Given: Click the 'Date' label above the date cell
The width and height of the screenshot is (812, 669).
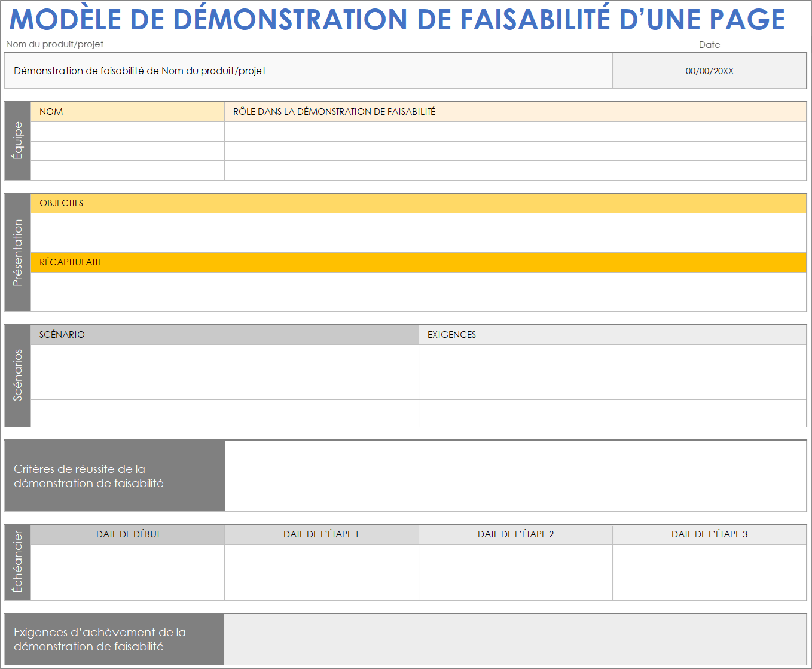Looking at the screenshot, I should 709,45.
